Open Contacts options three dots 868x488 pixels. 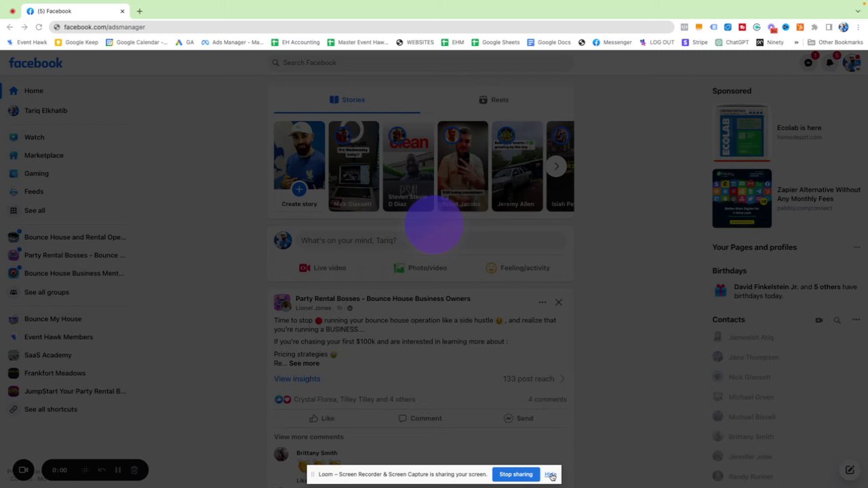(x=856, y=320)
